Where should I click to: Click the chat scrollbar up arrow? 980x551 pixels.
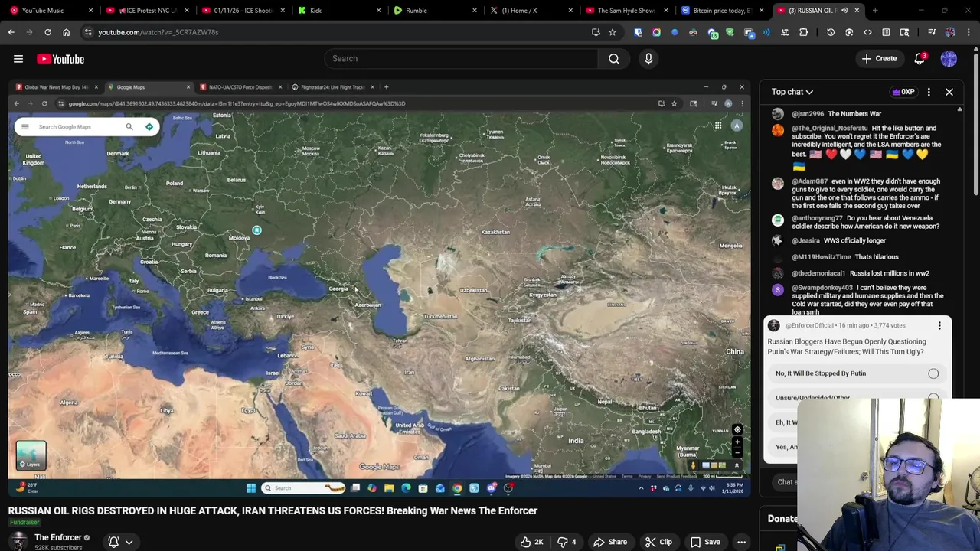pos(959,110)
